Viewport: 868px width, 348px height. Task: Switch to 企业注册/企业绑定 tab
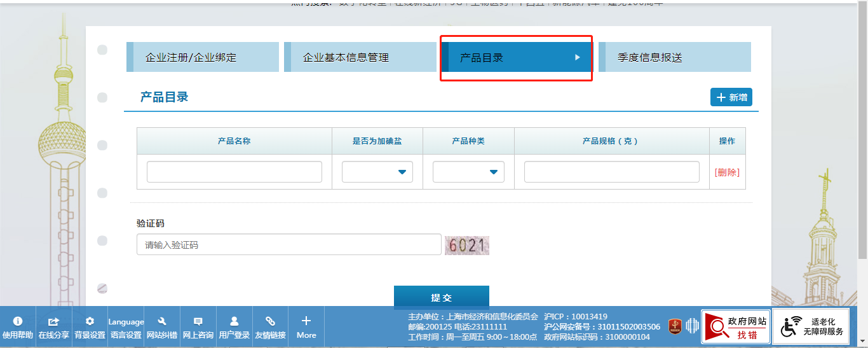pos(203,57)
